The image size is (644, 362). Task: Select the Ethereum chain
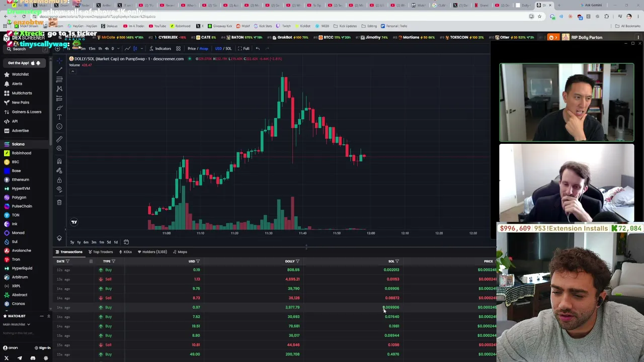[x=20, y=179]
